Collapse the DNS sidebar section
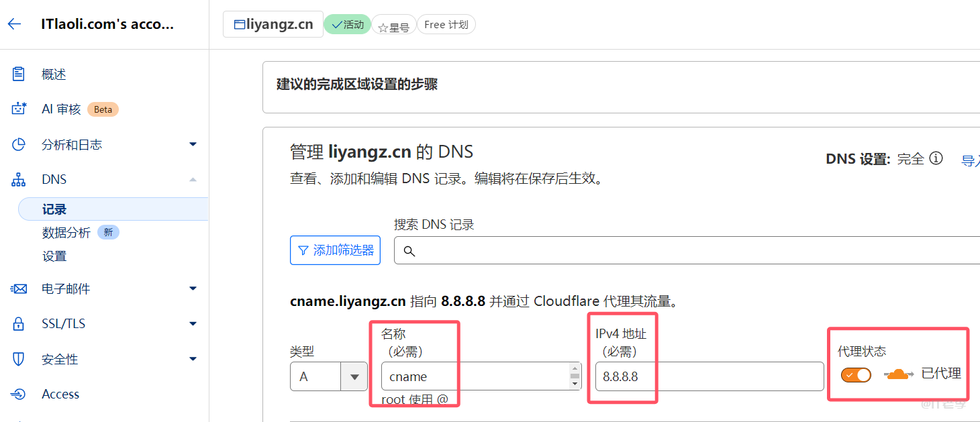Screen dimensions: 980x422 pyautogui.click(x=193, y=178)
